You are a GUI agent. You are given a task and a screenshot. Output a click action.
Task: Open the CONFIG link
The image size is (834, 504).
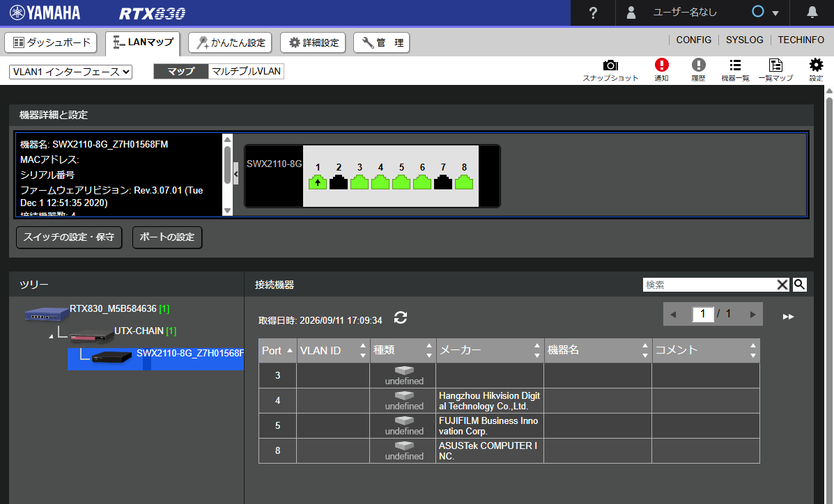tap(693, 40)
